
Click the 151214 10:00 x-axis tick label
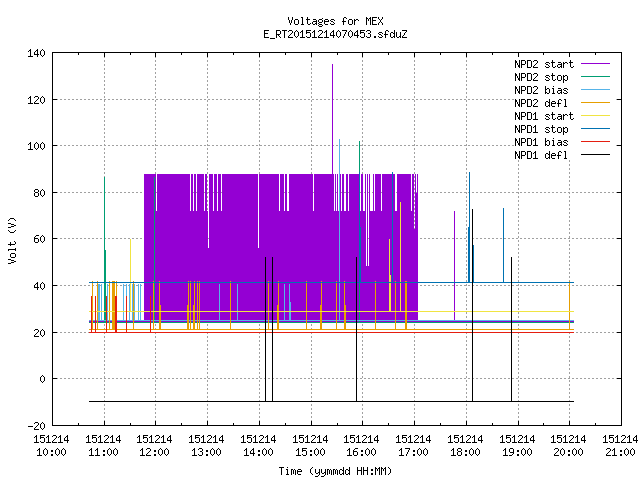tap(51, 446)
